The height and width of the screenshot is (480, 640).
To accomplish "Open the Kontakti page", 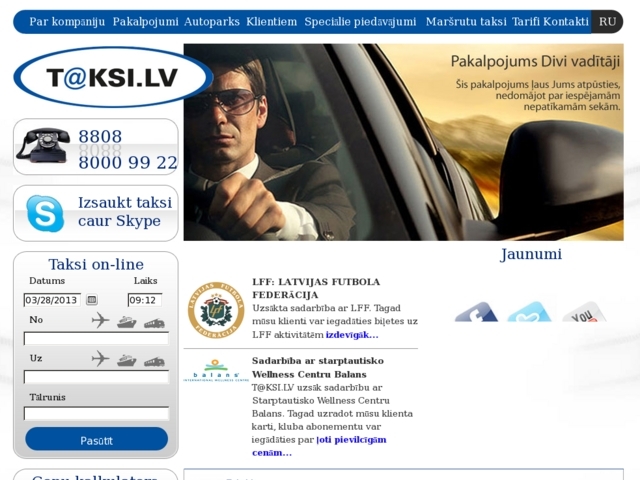I will 566,22.
